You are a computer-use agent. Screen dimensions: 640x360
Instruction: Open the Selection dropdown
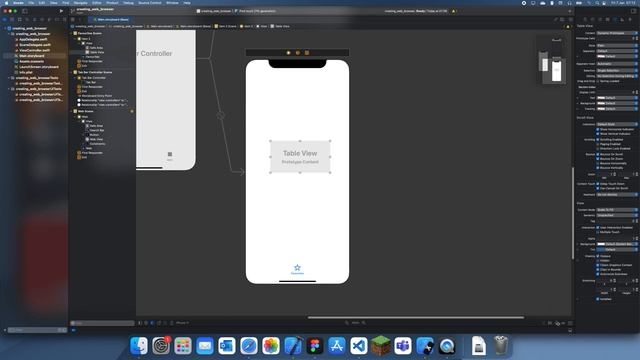(617, 71)
